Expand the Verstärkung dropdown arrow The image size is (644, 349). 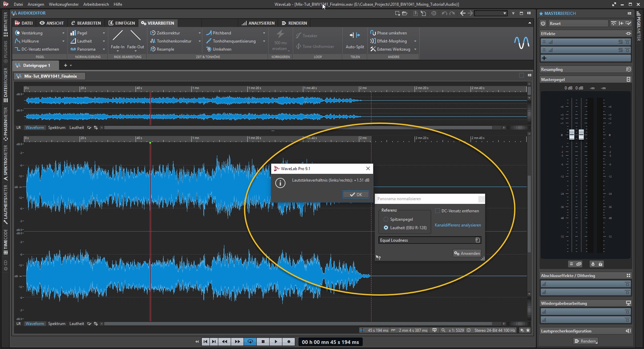click(63, 33)
